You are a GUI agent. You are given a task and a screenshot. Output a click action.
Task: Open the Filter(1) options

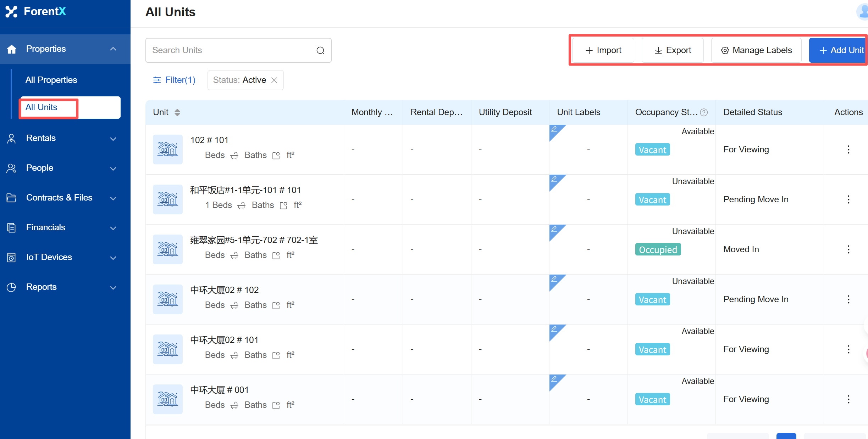point(174,80)
